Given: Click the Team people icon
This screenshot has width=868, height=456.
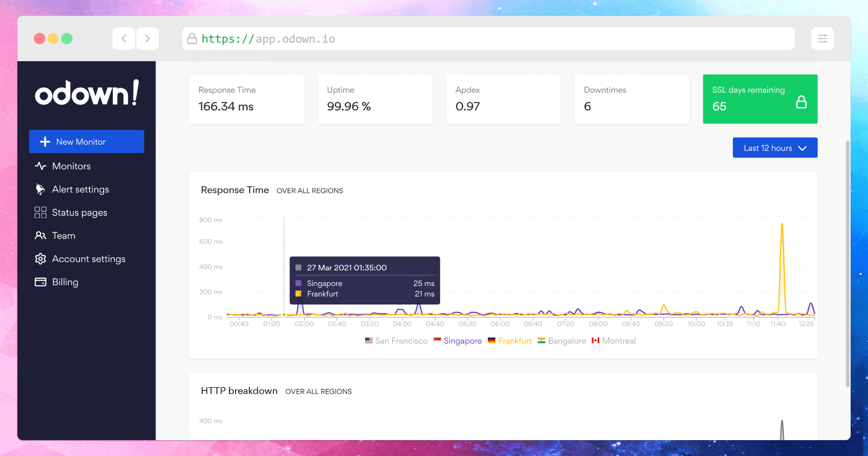Looking at the screenshot, I should pyautogui.click(x=40, y=236).
